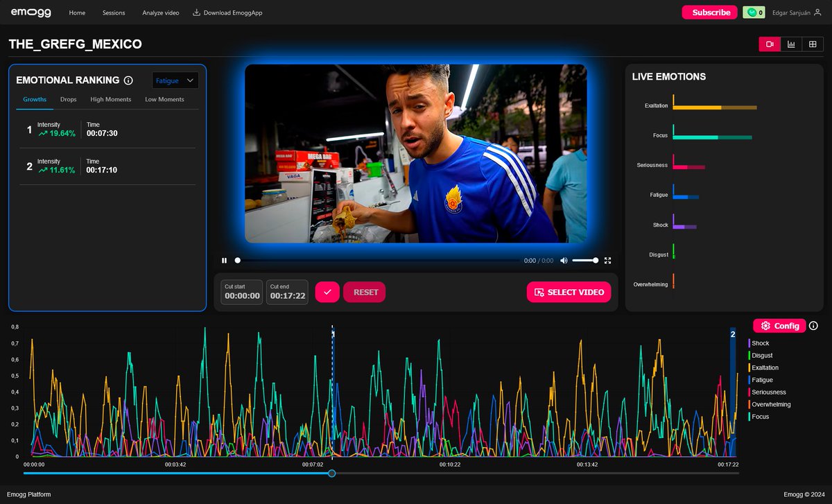Open Analyze video page
The width and height of the screenshot is (832, 504).
[160, 12]
